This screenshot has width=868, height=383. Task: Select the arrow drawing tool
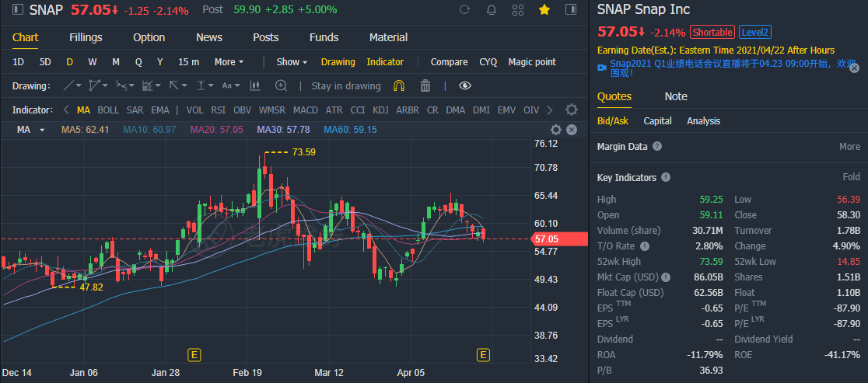click(173, 85)
